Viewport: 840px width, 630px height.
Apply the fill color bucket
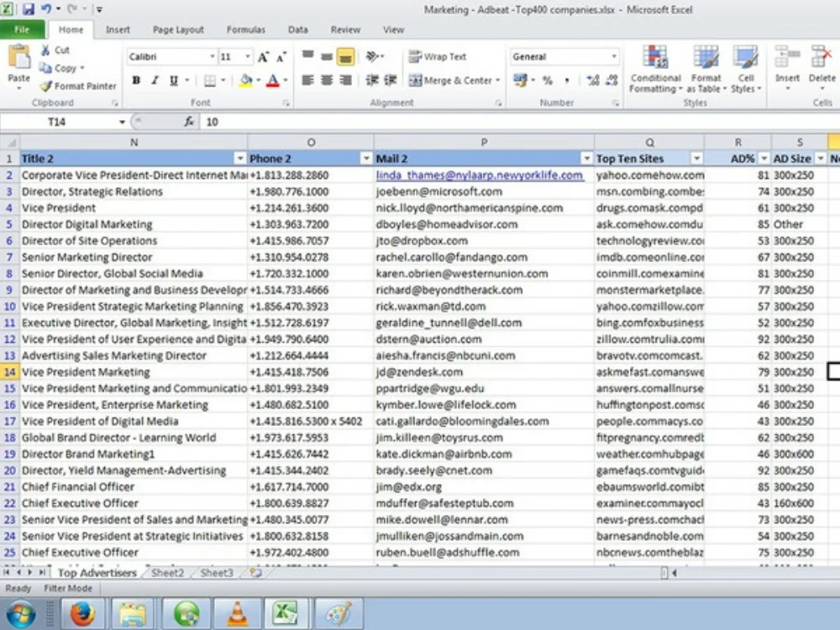[x=246, y=81]
